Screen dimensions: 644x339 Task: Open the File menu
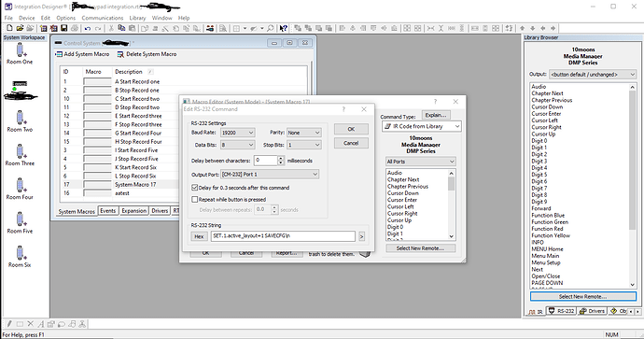tap(8, 18)
